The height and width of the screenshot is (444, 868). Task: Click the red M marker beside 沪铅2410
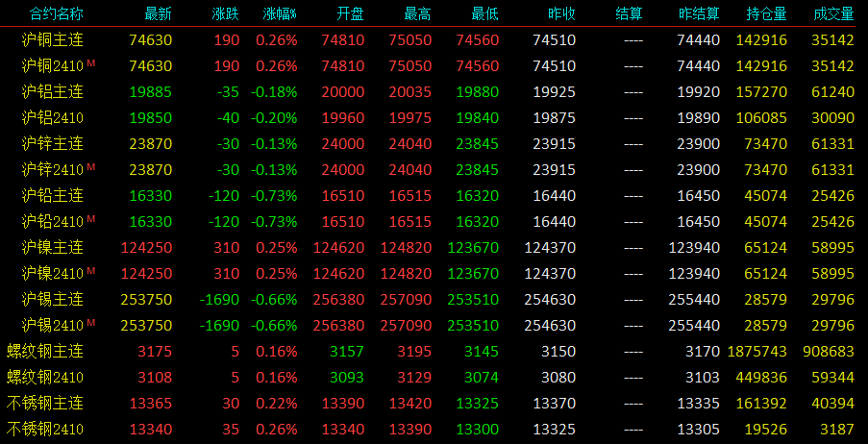tap(91, 219)
